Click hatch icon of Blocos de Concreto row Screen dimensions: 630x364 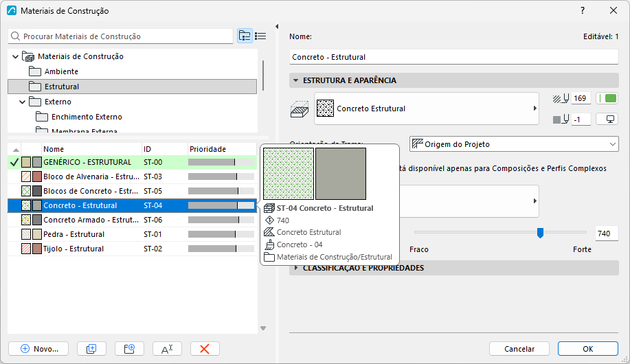click(x=26, y=191)
